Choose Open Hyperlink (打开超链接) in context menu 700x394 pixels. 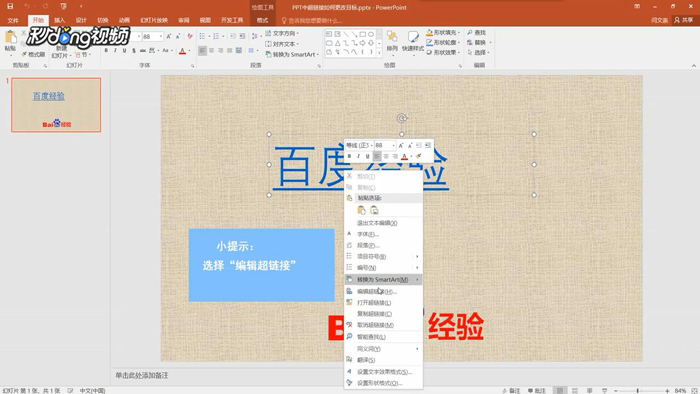(383, 303)
